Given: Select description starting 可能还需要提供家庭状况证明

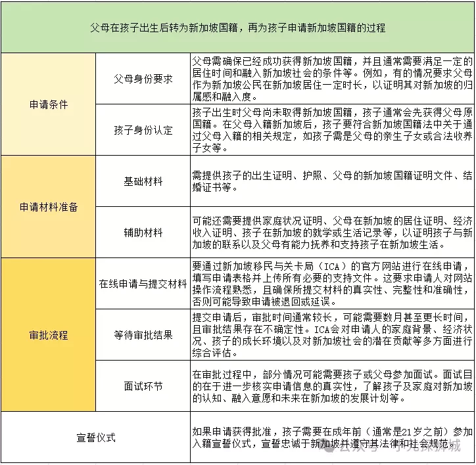Looking at the screenshot, I should (333, 232).
